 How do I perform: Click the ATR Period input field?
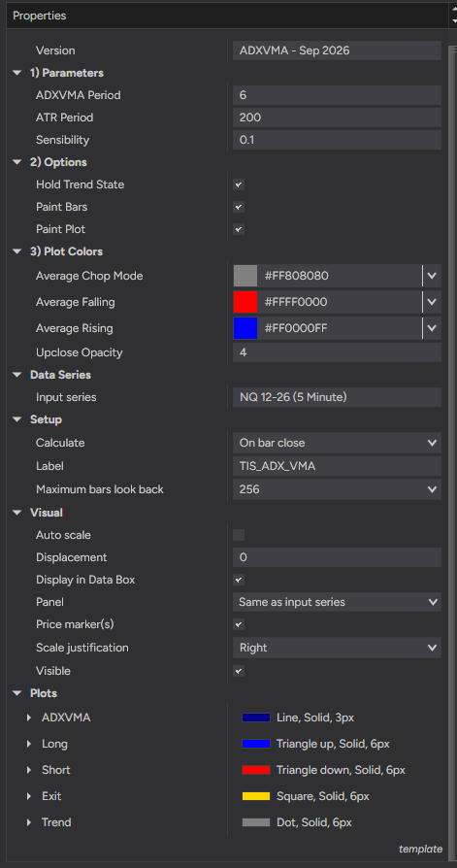(x=337, y=117)
